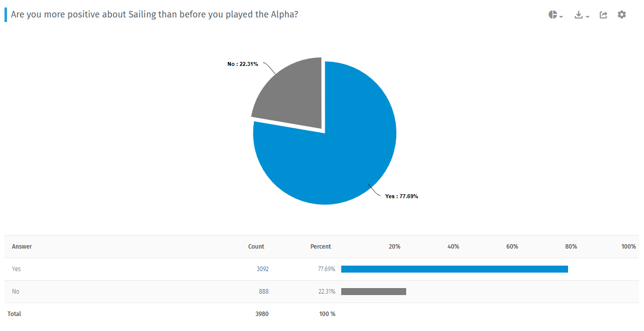The image size is (644, 331).
Task: Click the question title about Sailing
Action: click(155, 14)
